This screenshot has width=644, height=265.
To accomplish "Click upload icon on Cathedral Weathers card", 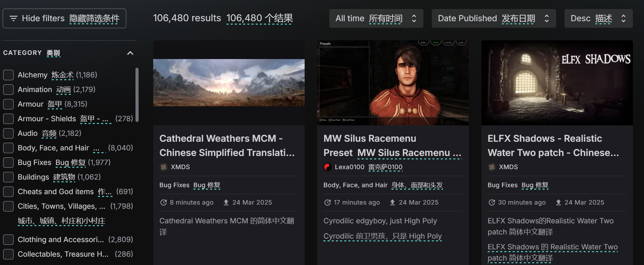I will 226,202.
